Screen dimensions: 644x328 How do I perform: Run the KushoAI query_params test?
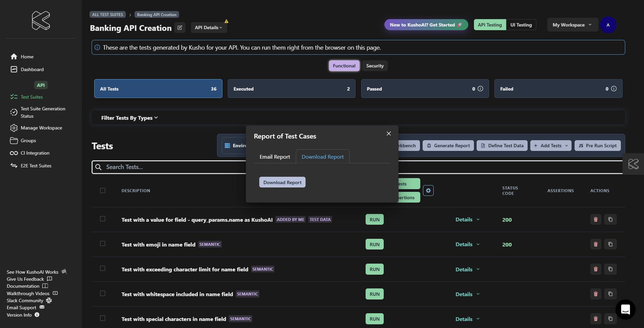pos(375,219)
